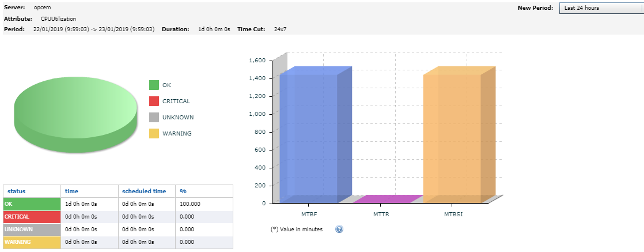Click the scheduled time column header
644x252 pixels.
pos(143,191)
